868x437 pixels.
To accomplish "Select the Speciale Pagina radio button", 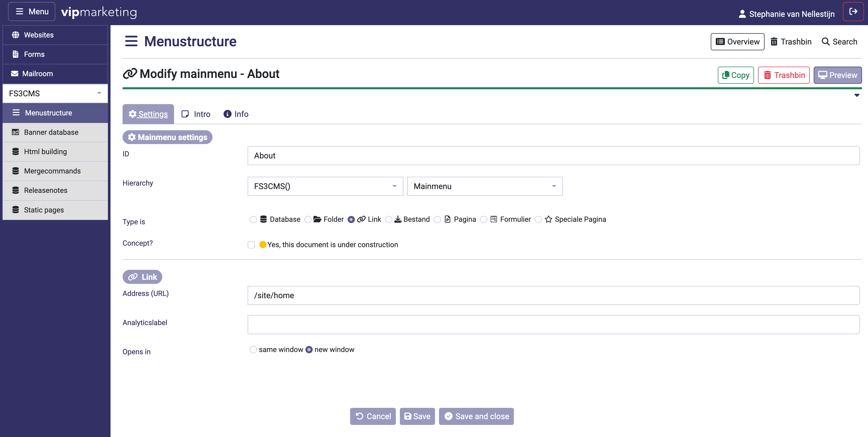I will [538, 220].
